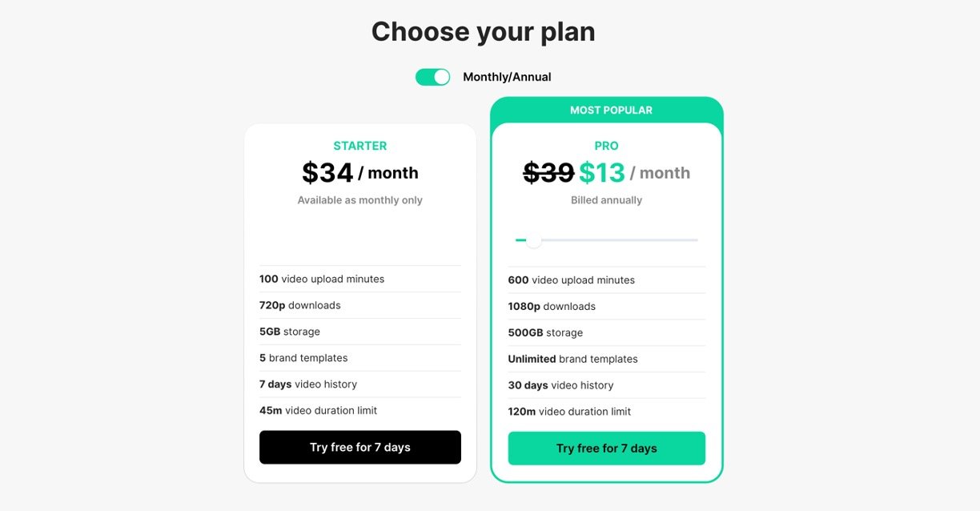Click the crossed-out $39 price
Screen dimensions: 980x511
[x=548, y=173]
